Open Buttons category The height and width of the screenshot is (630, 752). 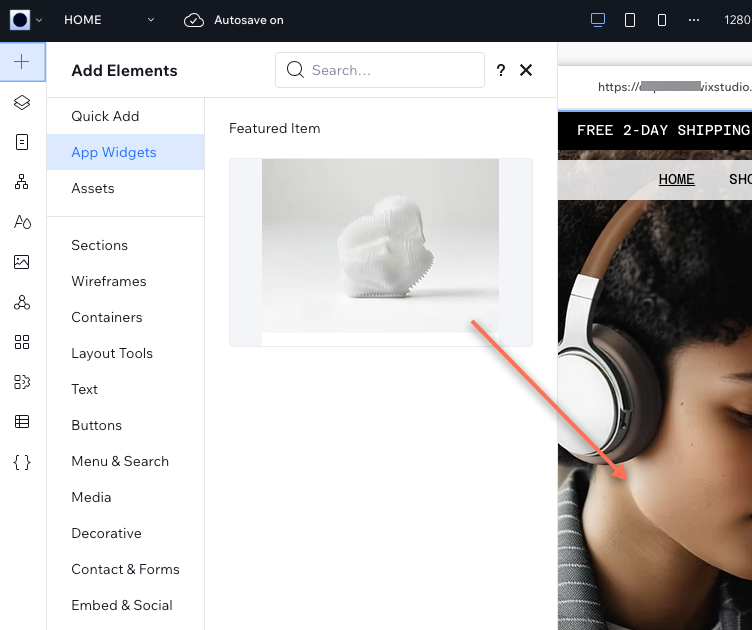coord(126,425)
